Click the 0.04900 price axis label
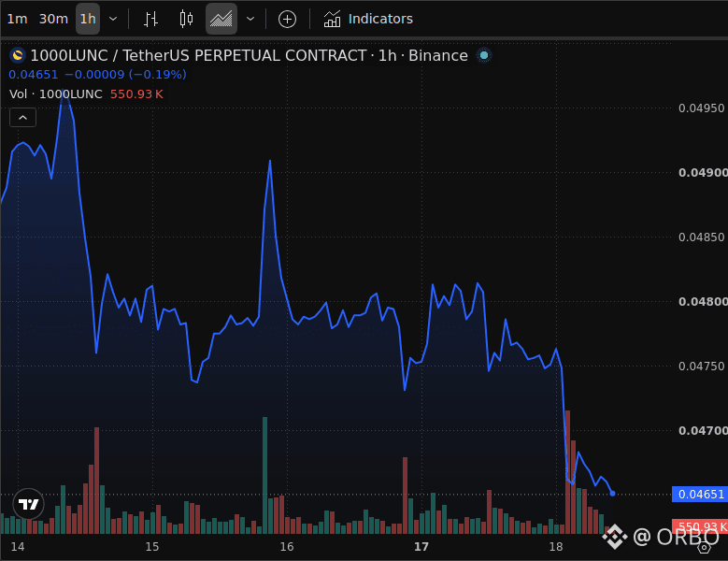The image size is (728, 561). point(703,173)
